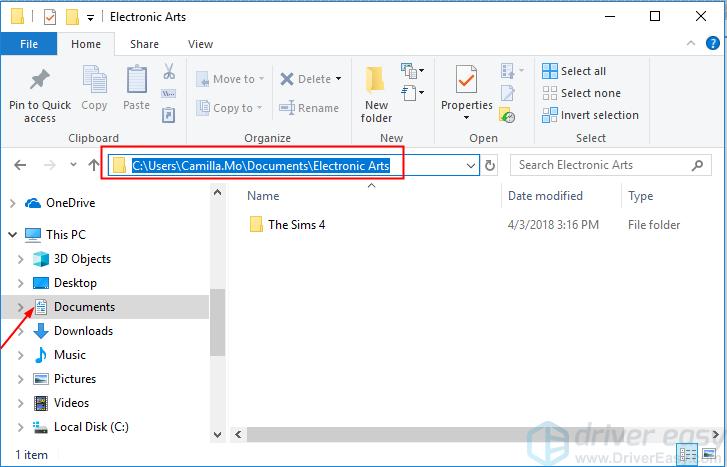727x467 pixels.
Task: Collapse the ribbon with caret
Action: coord(691,43)
